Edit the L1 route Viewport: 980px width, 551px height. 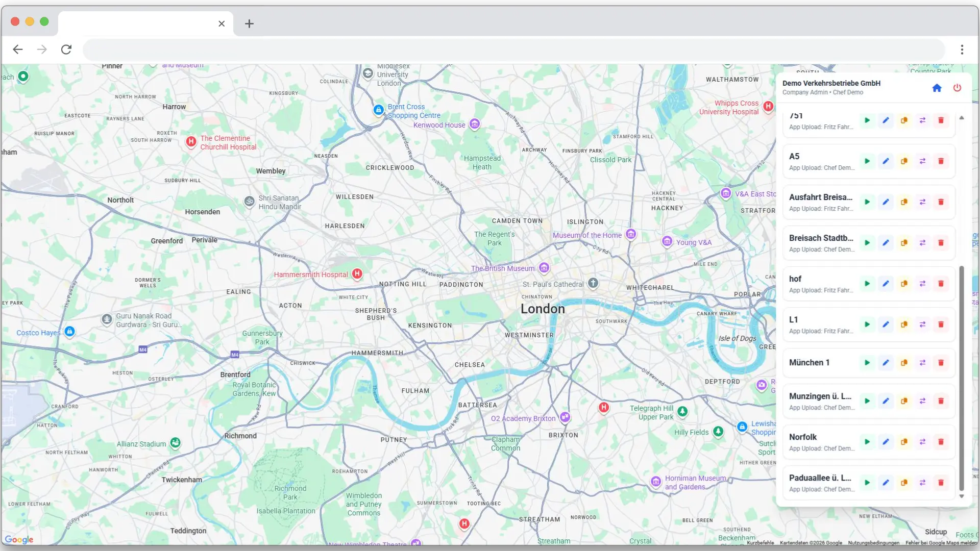tap(886, 324)
